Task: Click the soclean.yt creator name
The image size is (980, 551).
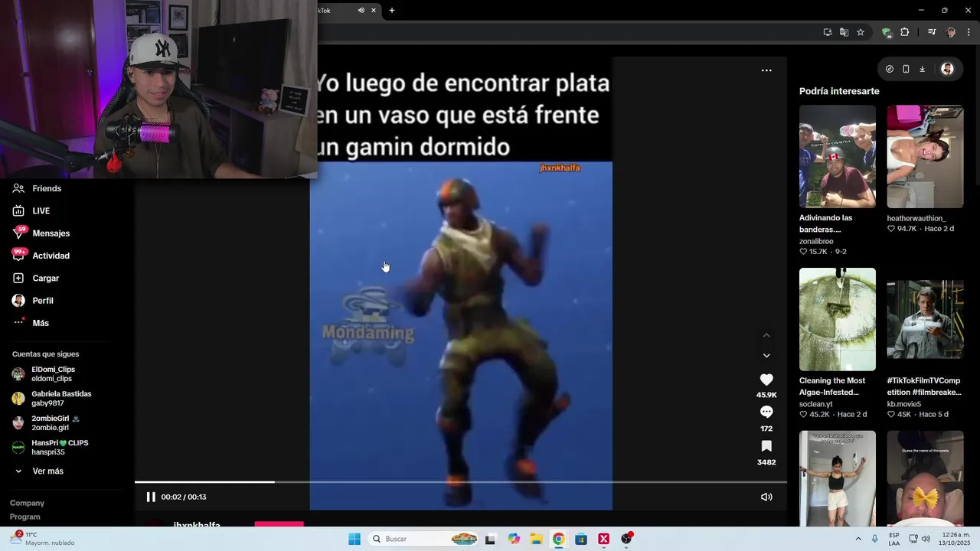Action: point(815,404)
